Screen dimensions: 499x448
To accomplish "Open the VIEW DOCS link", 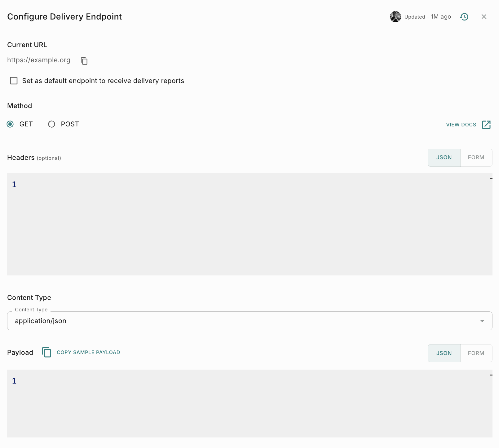I will [461, 125].
